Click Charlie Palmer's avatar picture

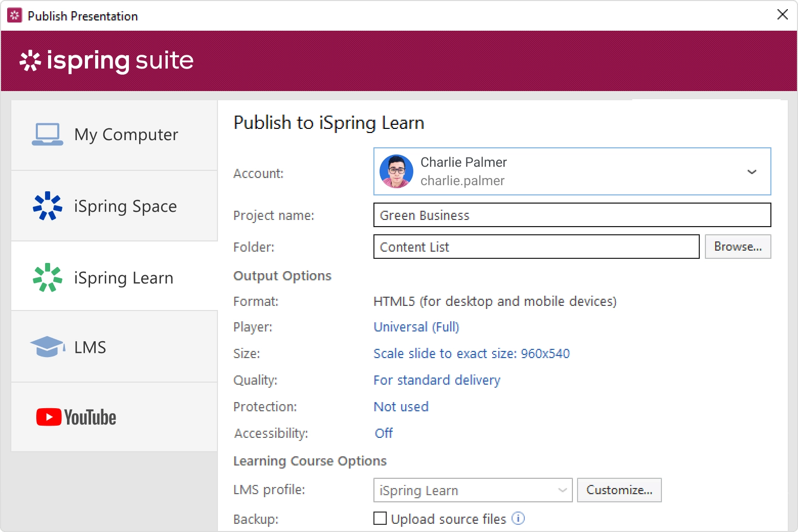(396, 171)
